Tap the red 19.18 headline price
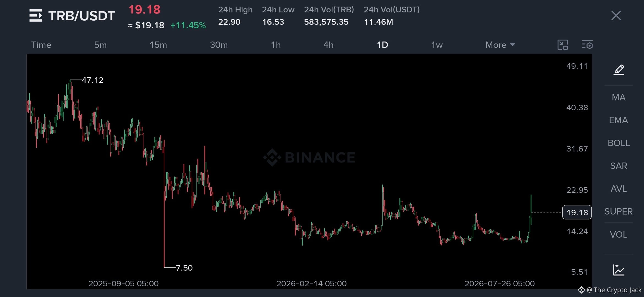 point(144,10)
